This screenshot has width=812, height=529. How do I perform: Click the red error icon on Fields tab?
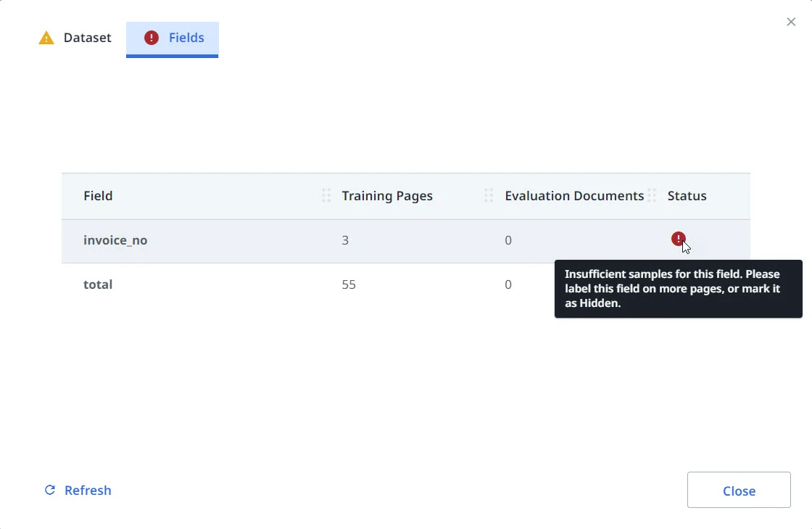click(x=152, y=38)
